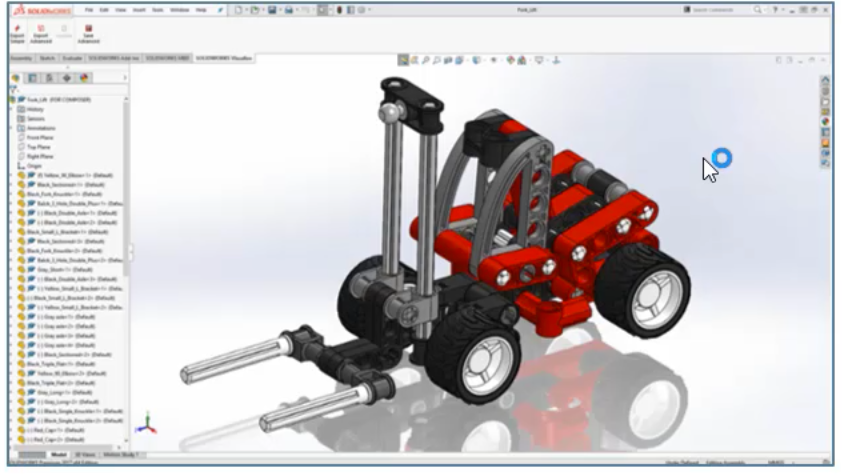Click the Export Advanced icon
Viewport: 842px width, 476px height.
coord(40,30)
